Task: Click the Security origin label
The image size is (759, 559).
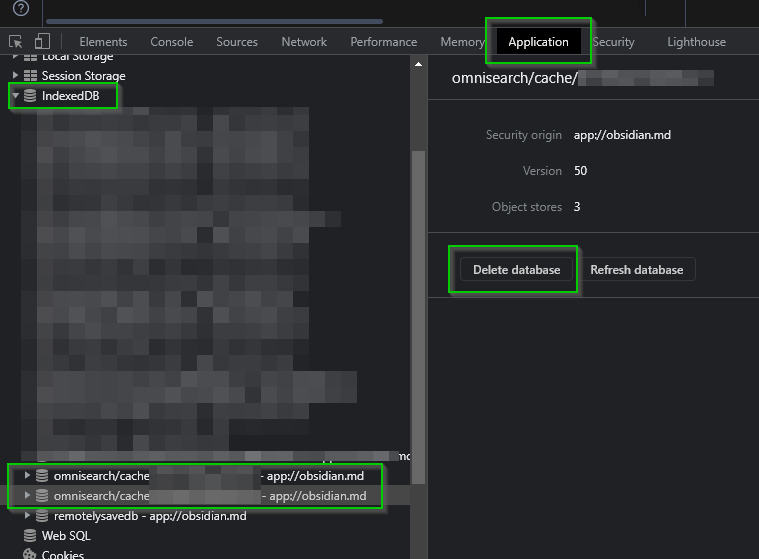Action: coord(524,135)
